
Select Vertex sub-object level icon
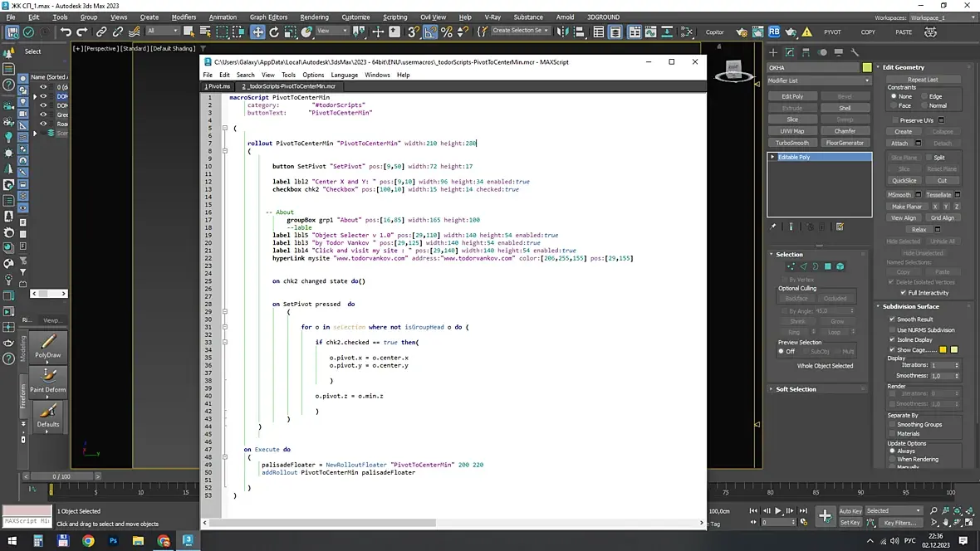coord(790,266)
